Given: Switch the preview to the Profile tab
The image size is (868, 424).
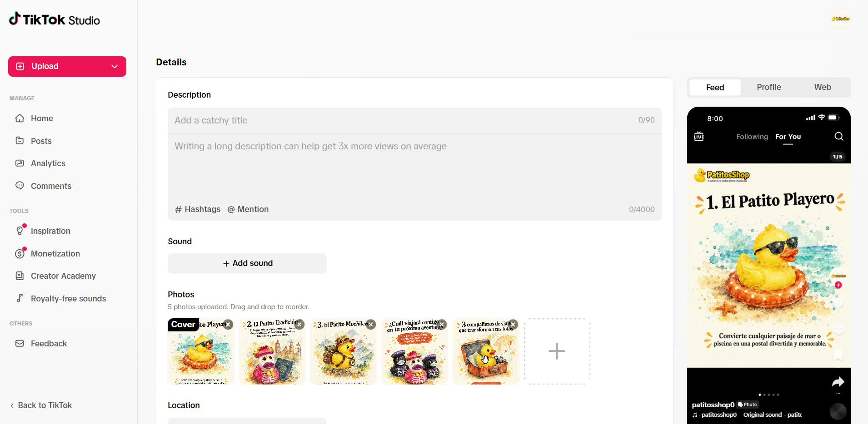Looking at the screenshot, I should coord(769,87).
